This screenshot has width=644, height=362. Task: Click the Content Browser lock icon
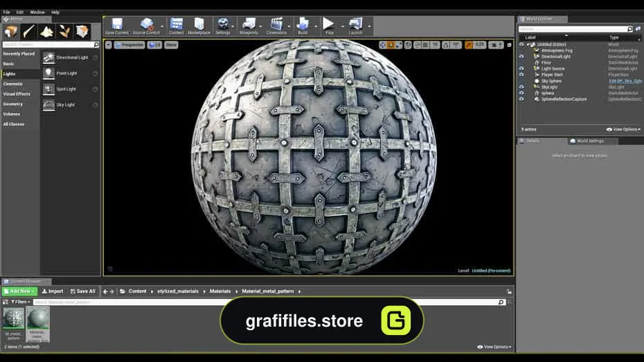[x=509, y=291]
